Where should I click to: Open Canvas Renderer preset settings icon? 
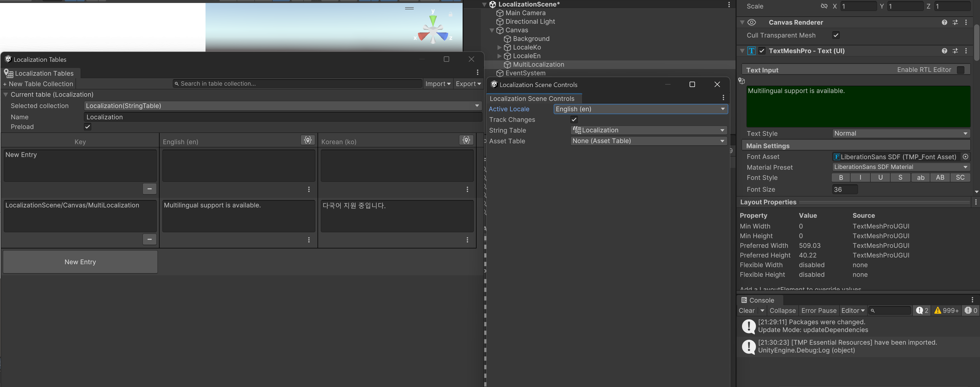[x=955, y=23]
